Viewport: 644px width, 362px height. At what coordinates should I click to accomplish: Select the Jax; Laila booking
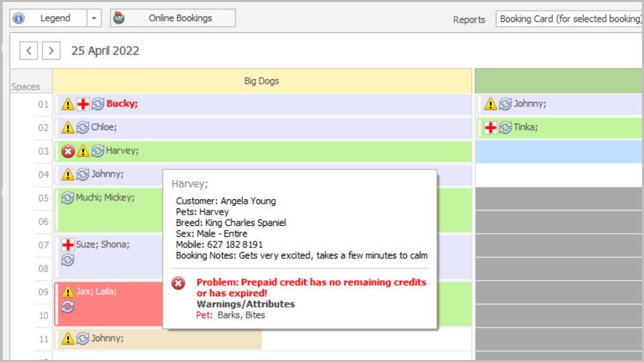tap(97, 292)
